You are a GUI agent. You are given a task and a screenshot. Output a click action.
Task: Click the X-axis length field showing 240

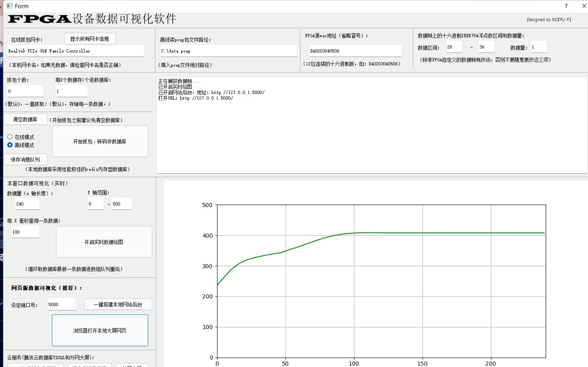pos(27,204)
